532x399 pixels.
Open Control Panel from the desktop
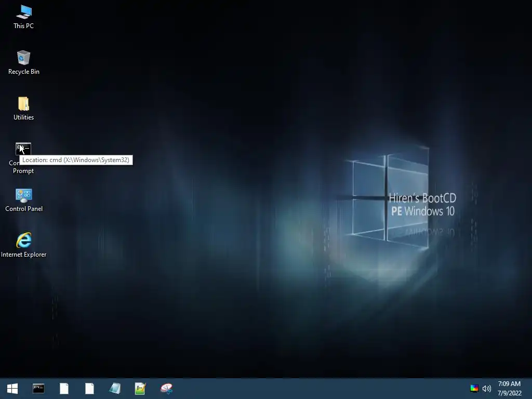(x=24, y=200)
